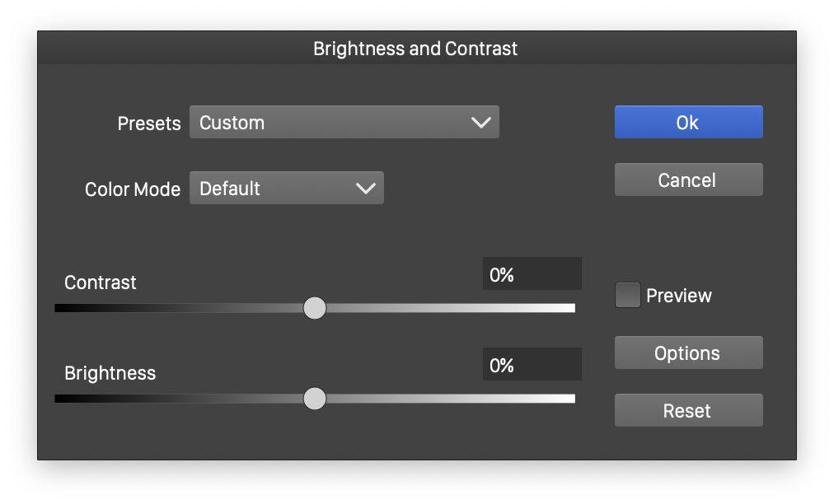Click the Brightness percentage input field
The image size is (834, 504).
click(532, 365)
